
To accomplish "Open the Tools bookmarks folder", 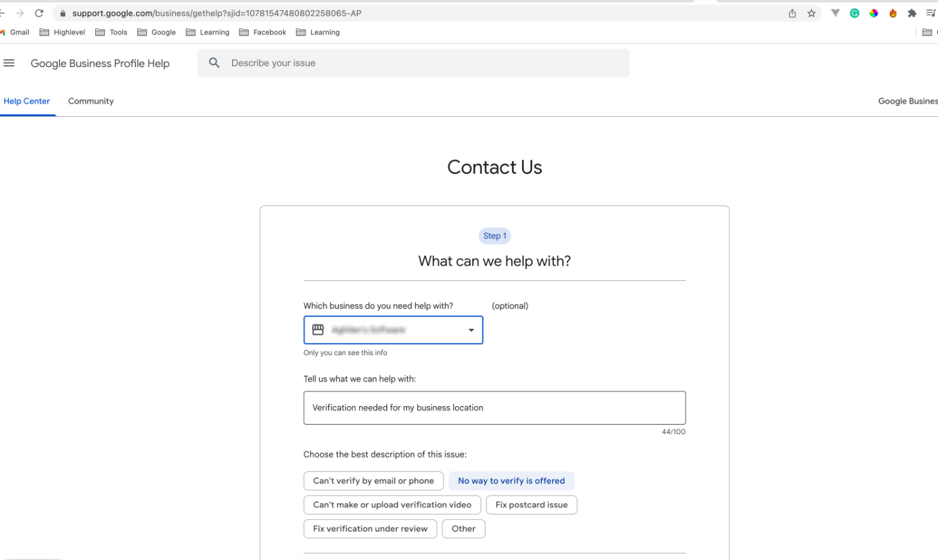I will [x=111, y=33].
